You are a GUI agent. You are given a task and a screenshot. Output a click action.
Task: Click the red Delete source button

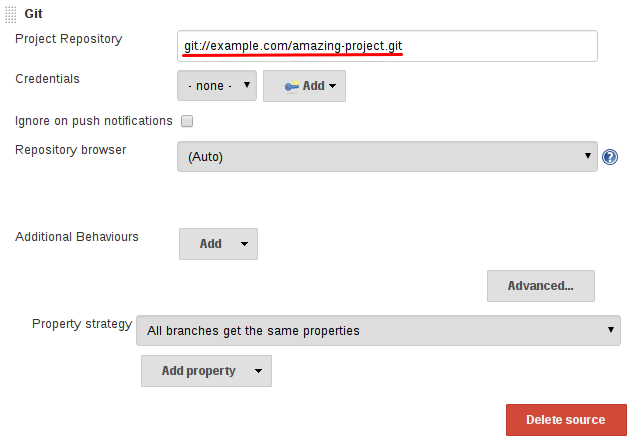(x=566, y=420)
